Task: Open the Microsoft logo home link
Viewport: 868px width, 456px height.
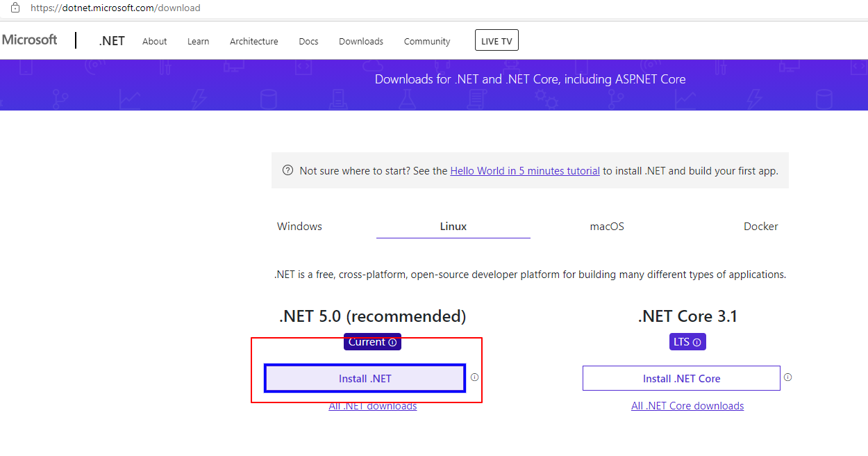Action: click(x=30, y=40)
